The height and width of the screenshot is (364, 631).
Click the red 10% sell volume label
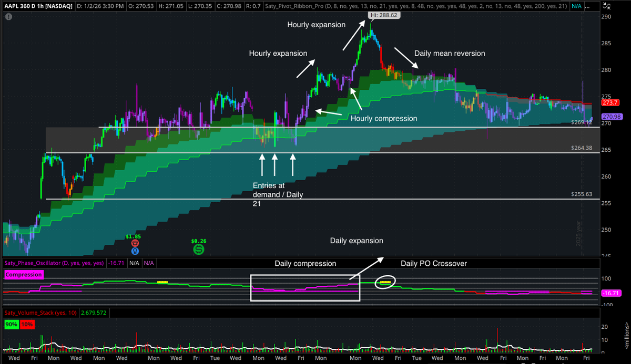(27, 324)
